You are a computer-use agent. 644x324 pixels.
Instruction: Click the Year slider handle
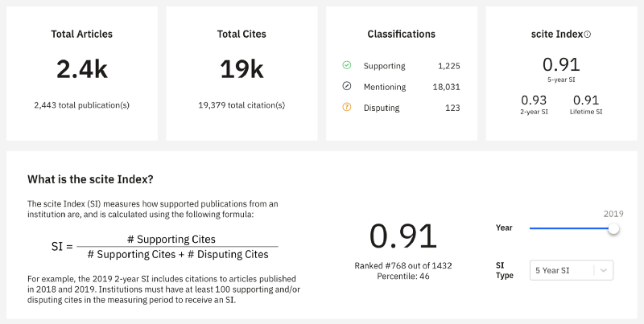pos(614,228)
